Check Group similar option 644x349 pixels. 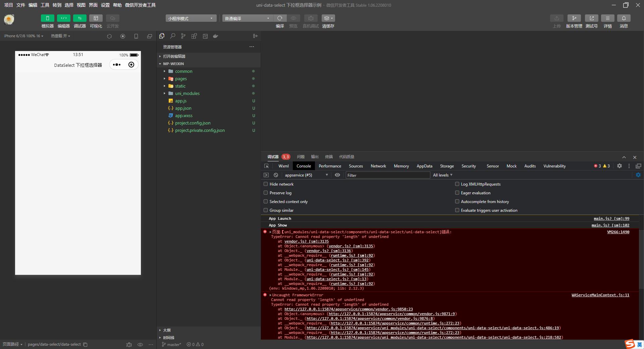[266, 210]
